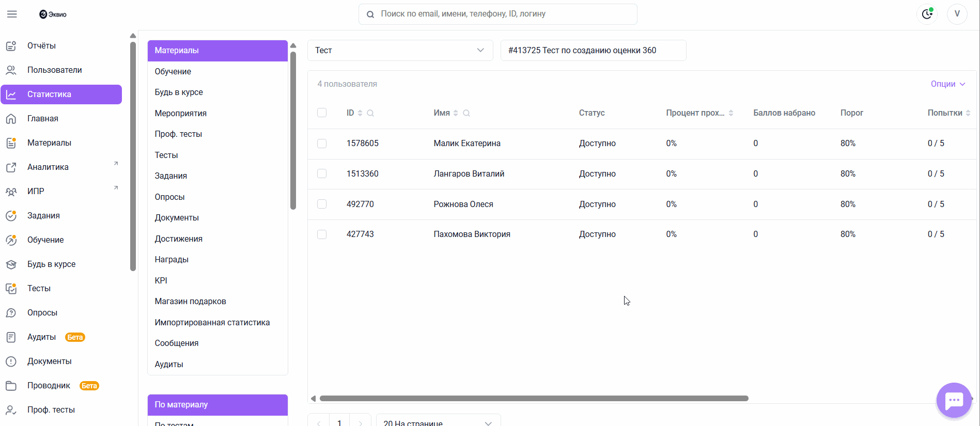980x426 pixels.
Task: Click the user avatar V icon
Action: tap(957, 14)
